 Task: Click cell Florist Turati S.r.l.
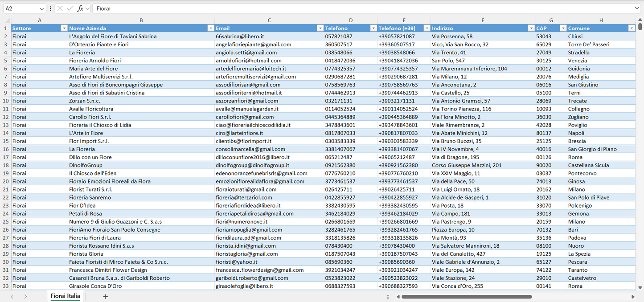pos(141,189)
